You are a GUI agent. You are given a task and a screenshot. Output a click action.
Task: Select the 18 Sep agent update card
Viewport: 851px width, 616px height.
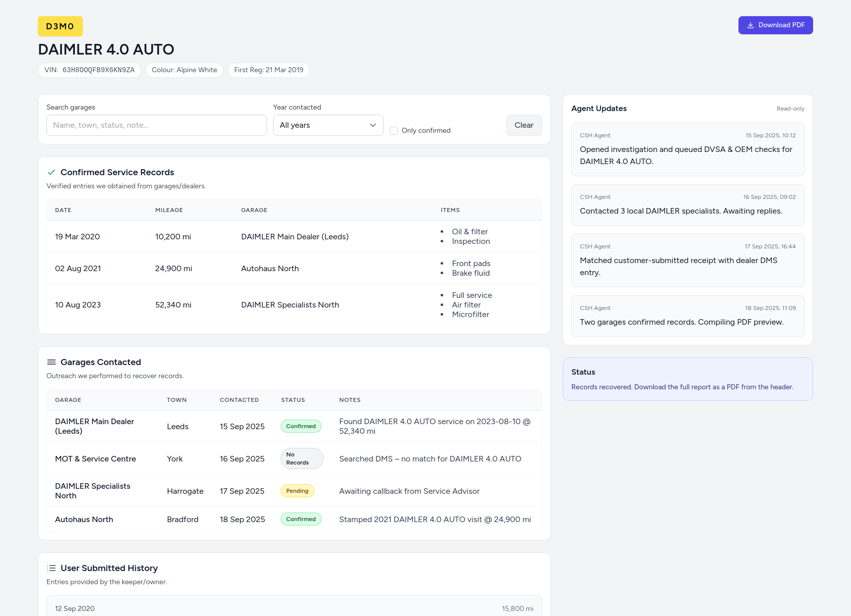(687, 316)
